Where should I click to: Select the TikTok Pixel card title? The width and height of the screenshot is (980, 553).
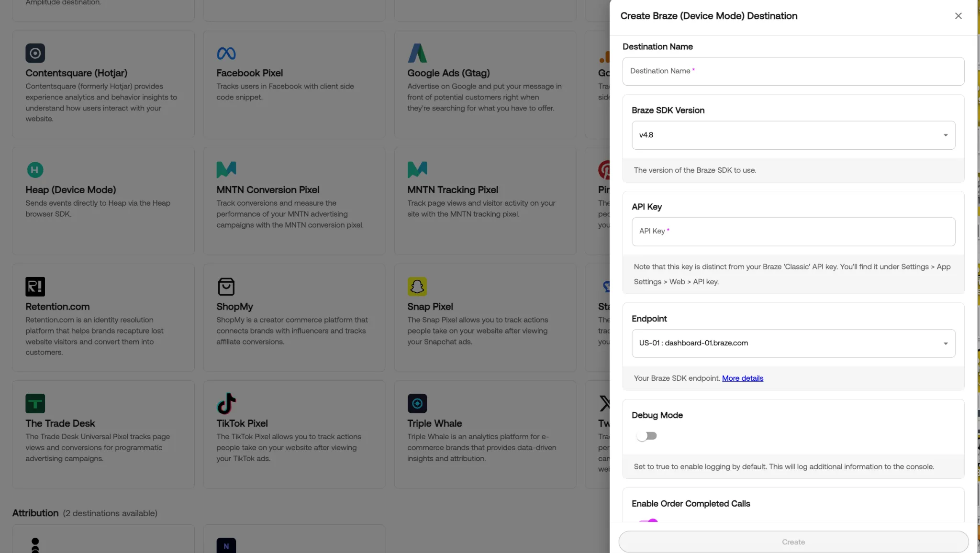point(242,423)
